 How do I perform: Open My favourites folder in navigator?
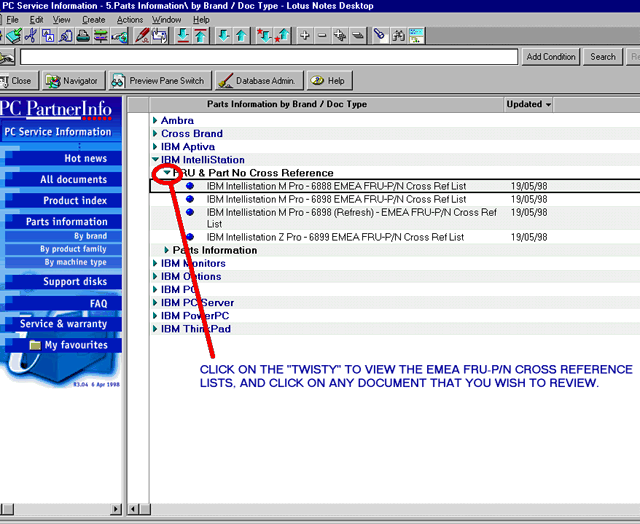pos(68,345)
